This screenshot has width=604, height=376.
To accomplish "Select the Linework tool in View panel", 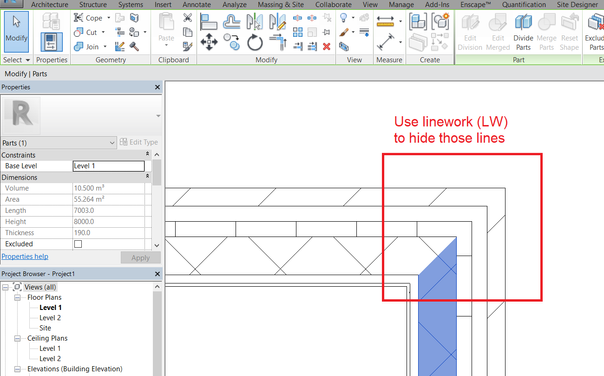I will (364, 32).
